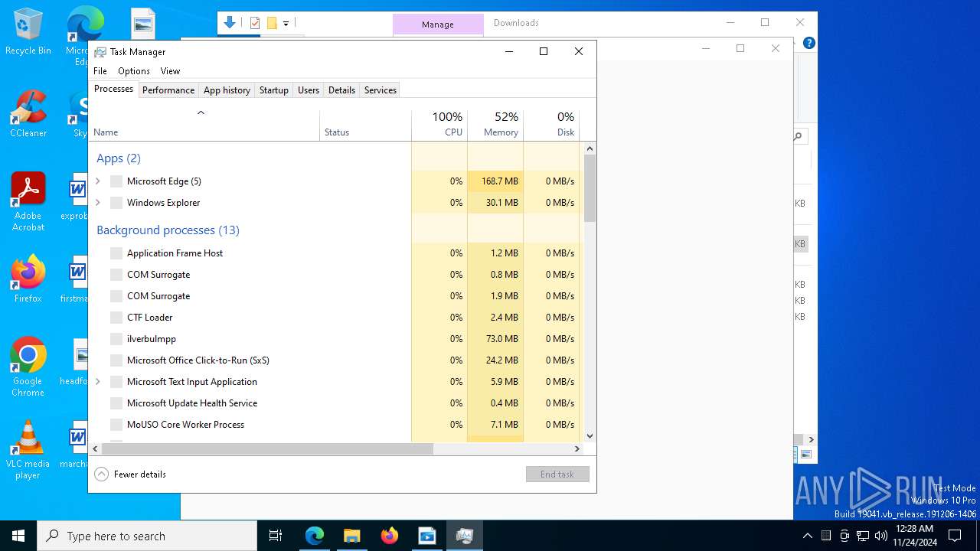Click the Apps (2) group heading

coord(119,158)
